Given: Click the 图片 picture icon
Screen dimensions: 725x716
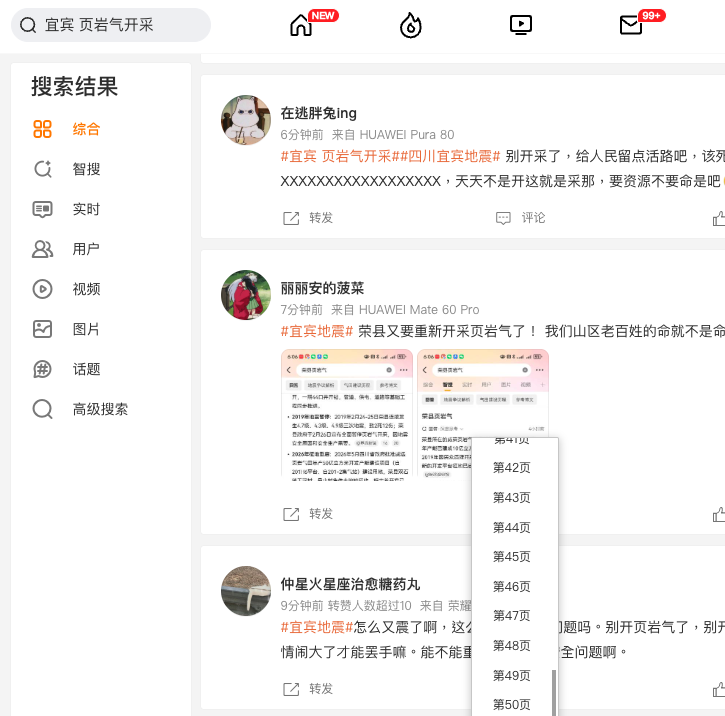Looking at the screenshot, I should click(x=43, y=329).
